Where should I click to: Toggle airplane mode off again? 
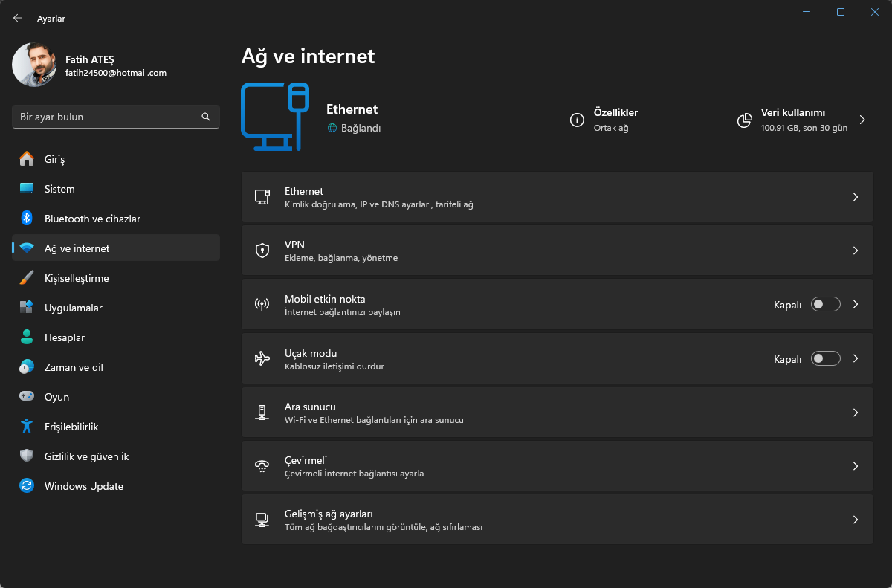tap(825, 358)
